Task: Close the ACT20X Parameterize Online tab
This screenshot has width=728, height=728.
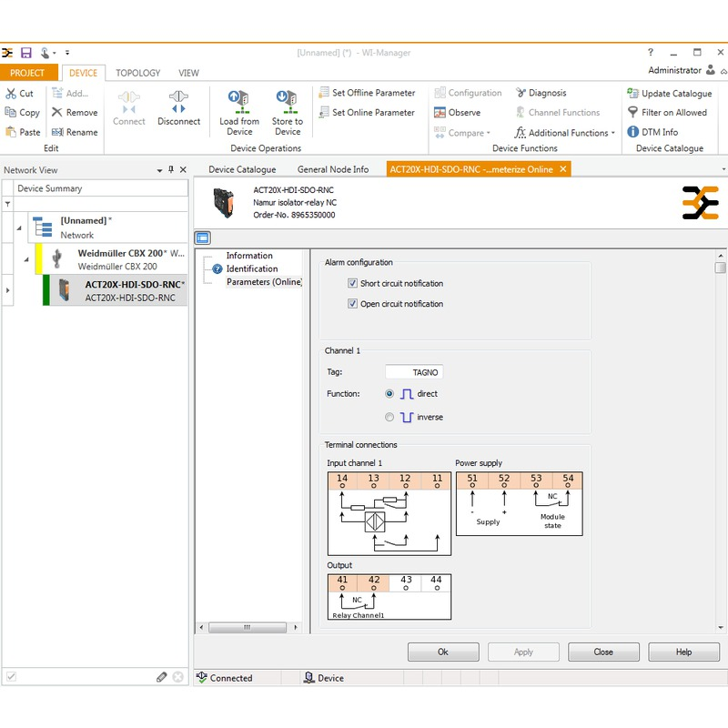Action: click(x=562, y=169)
